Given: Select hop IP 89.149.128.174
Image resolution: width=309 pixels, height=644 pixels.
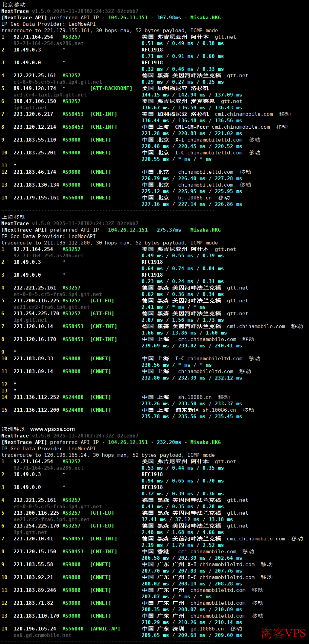Looking at the screenshot, I should (x=35, y=88).
